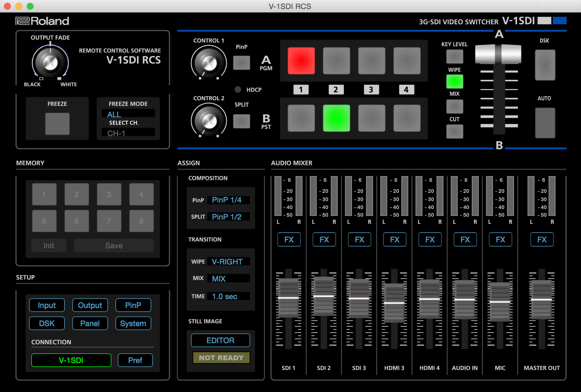Image resolution: width=581 pixels, height=392 pixels.
Task: Click the A/B video fader handle
Action: coord(498,54)
